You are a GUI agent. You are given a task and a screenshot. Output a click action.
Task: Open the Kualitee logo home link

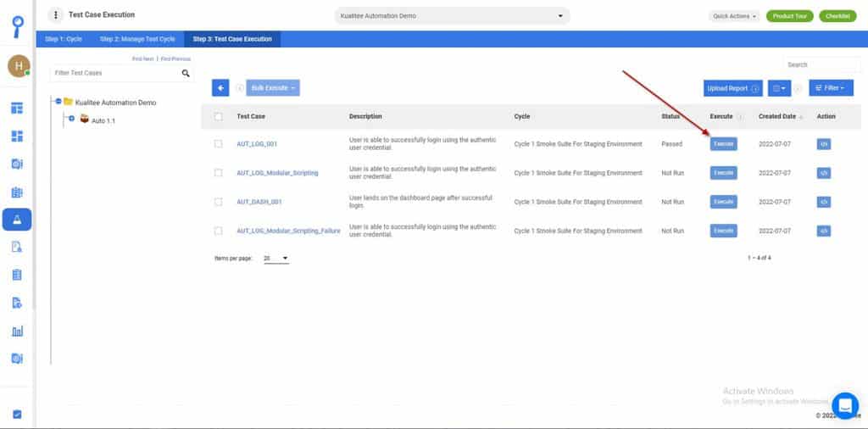[x=18, y=26]
